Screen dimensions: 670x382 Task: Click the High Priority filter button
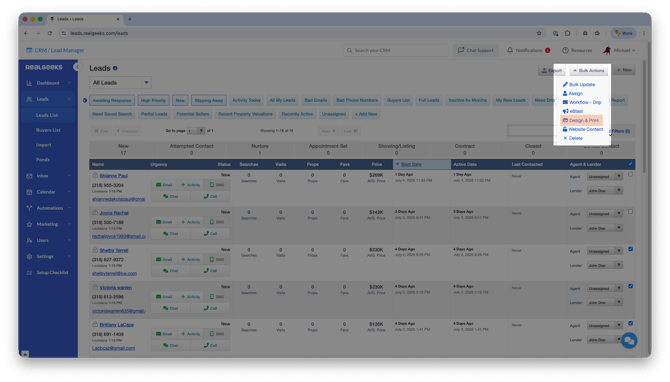pos(153,100)
